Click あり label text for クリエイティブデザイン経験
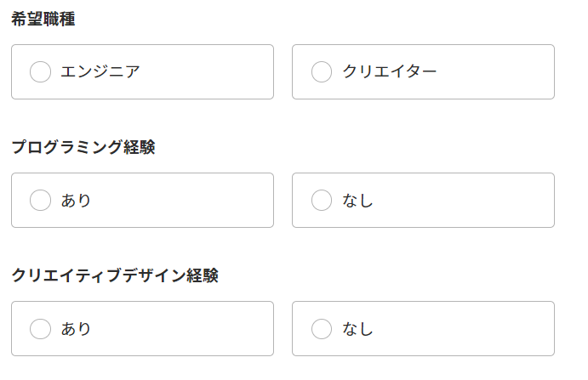Image resolution: width=588 pixels, height=380 pixels. tap(76, 328)
